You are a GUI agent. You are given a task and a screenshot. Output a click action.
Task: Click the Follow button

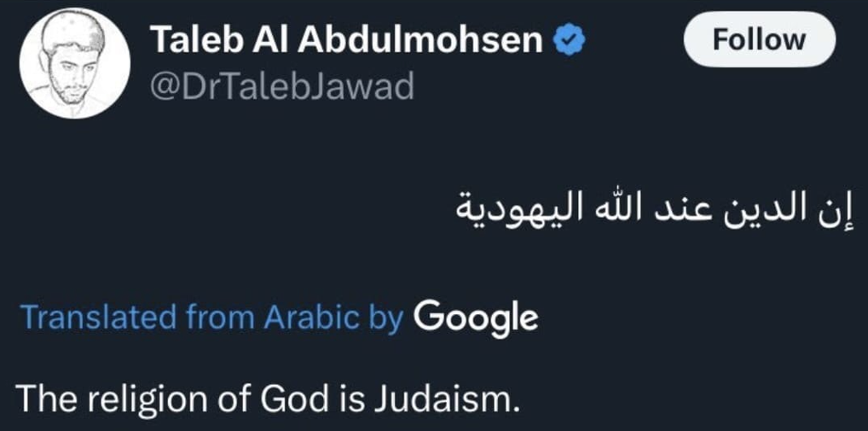pos(758,40)
